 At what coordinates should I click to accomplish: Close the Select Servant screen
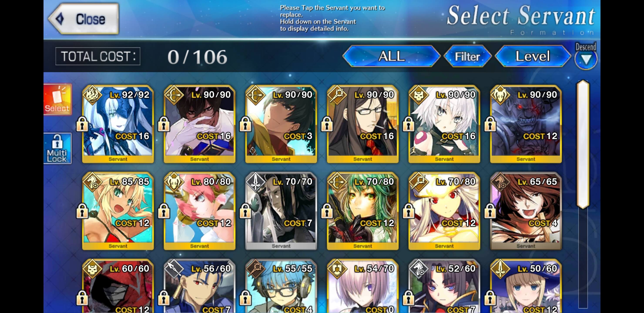84,19
